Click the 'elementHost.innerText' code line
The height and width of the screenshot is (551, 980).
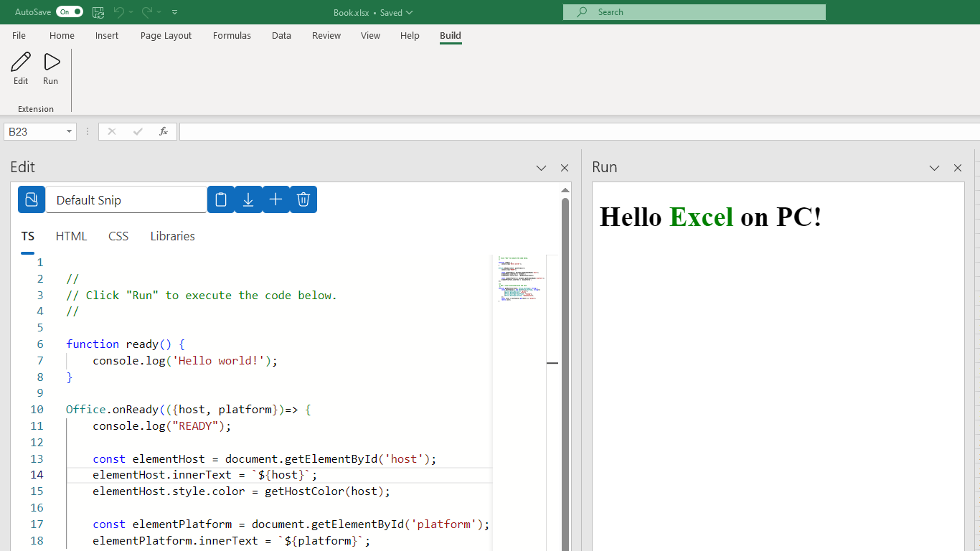tap(205, 475)
